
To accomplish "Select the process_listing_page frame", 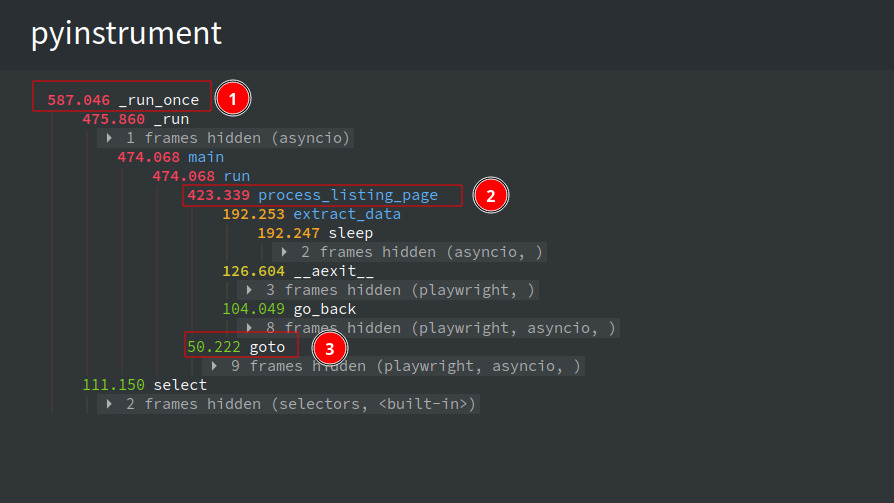I will [312, 195].
